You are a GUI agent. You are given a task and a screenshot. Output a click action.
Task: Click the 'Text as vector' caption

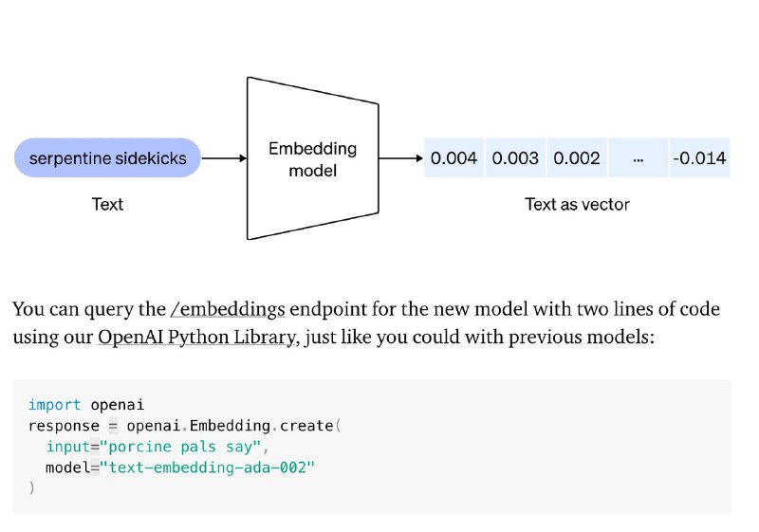tap(577, 205)
